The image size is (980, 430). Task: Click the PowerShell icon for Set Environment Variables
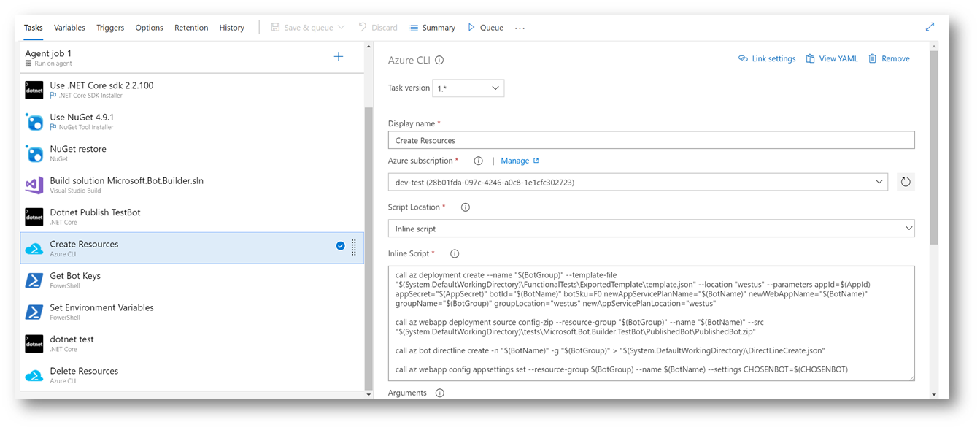34,312
